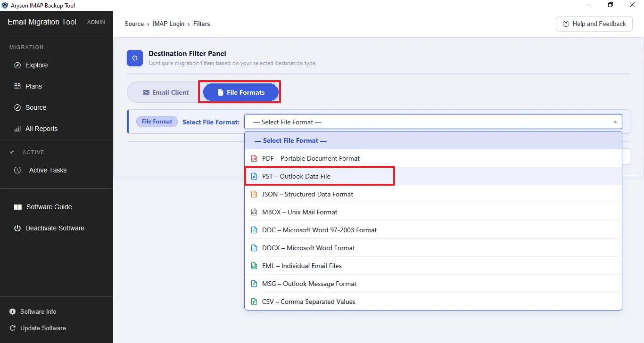Select the File Formats toggle button

click(x=240, y=92)
